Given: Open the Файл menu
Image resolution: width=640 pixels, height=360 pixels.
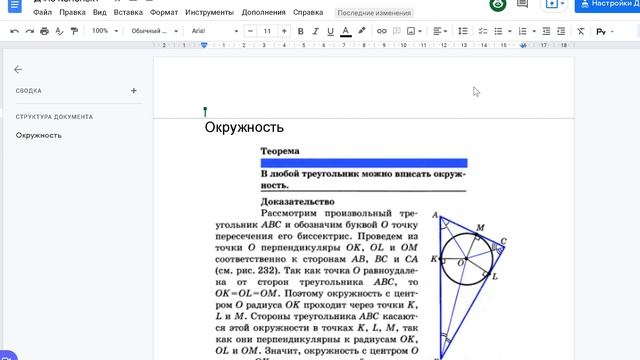Looking at the screenshot, I should coord(42,12).
